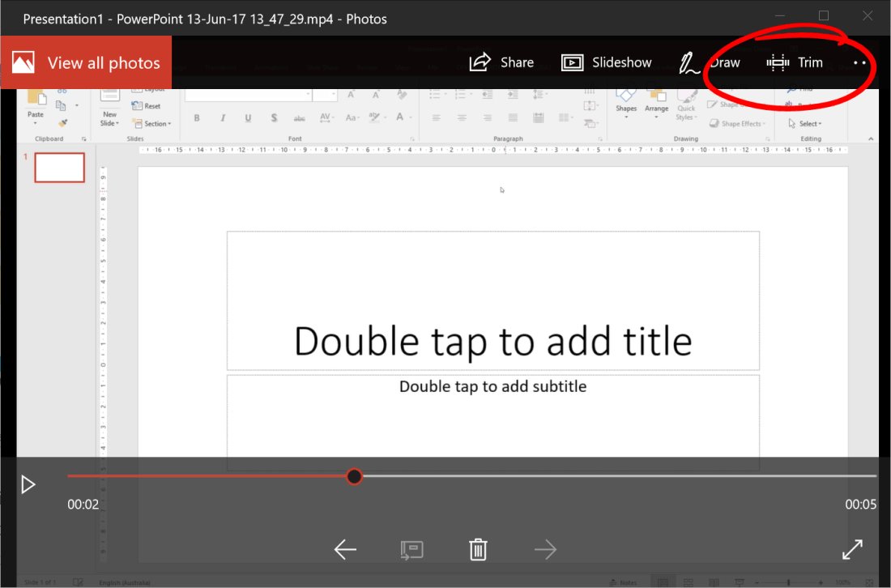Image resolution: width=891 pixels, height=588 pixels.
Task: Start the Slideshow
Action: [607, 62]
